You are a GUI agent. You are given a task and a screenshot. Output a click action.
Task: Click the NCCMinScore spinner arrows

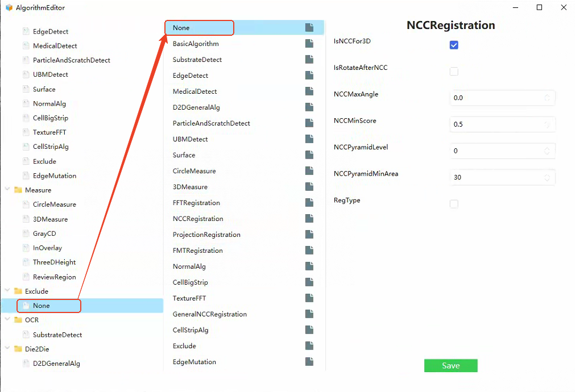(547, 124)
